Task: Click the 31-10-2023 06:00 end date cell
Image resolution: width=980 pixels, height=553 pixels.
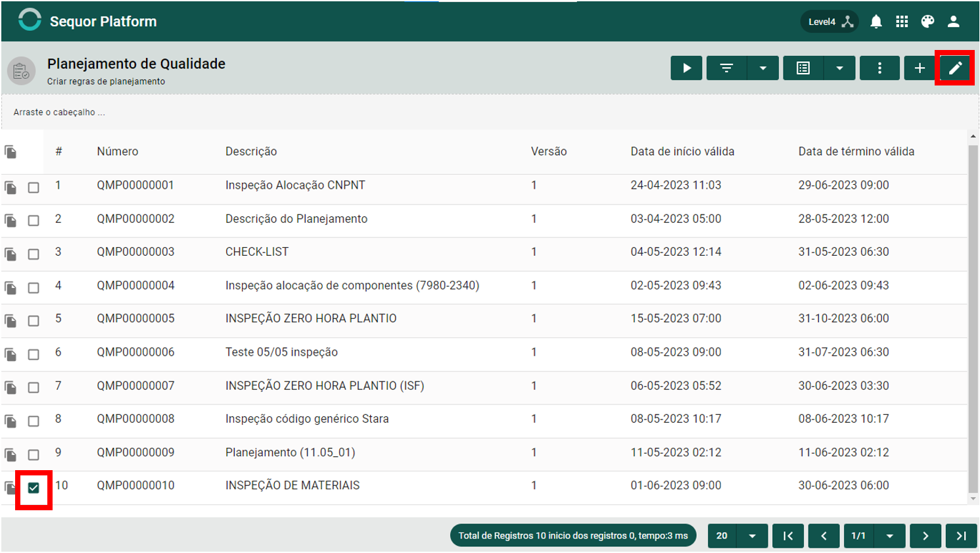Action: [x=843, y=318]
